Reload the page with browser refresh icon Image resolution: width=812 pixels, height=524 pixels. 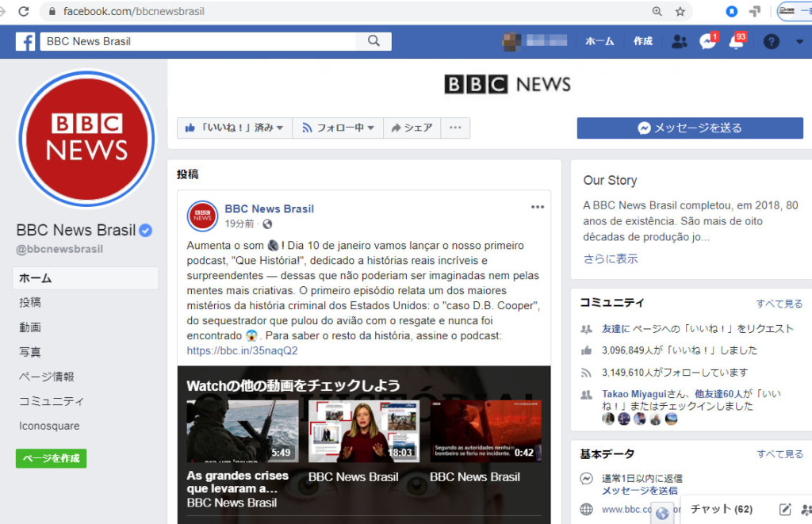23,11
